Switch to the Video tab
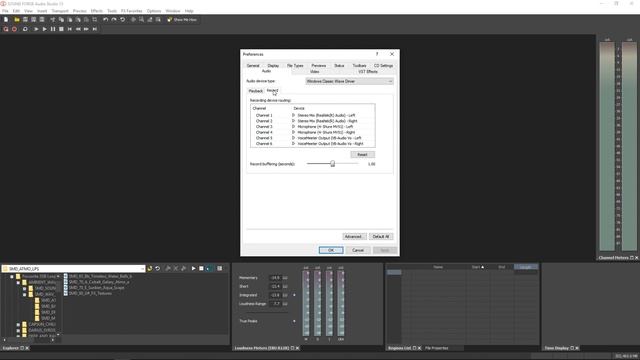Screen dimensions: 640x360 [x=314, y=71]
